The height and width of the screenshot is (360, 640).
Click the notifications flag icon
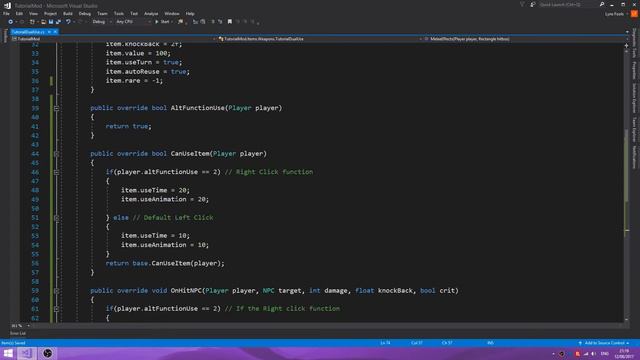522,4
